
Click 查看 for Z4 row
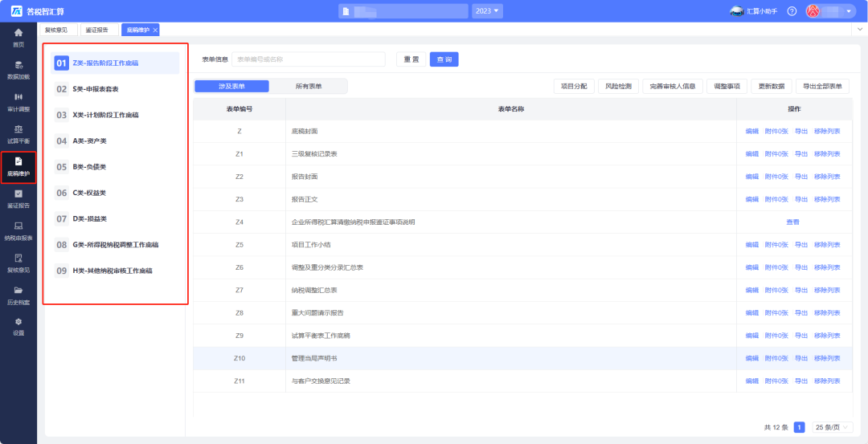[792, 222]
